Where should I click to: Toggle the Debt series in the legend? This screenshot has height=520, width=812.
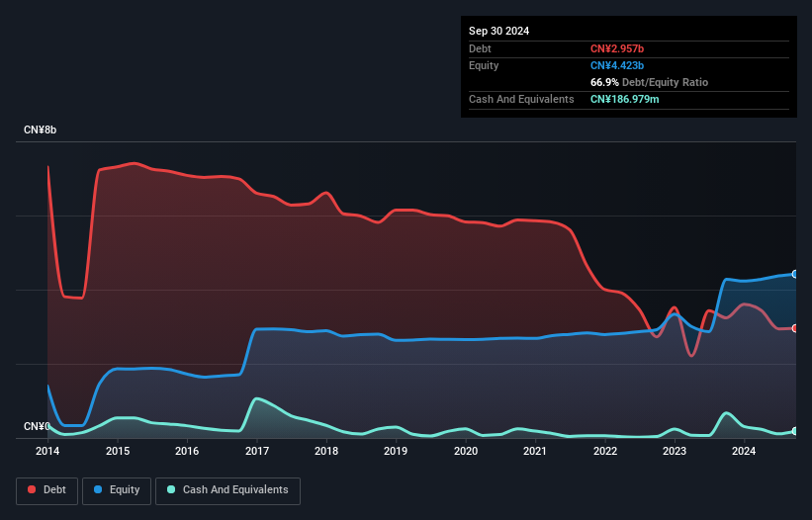pos(47,490)
